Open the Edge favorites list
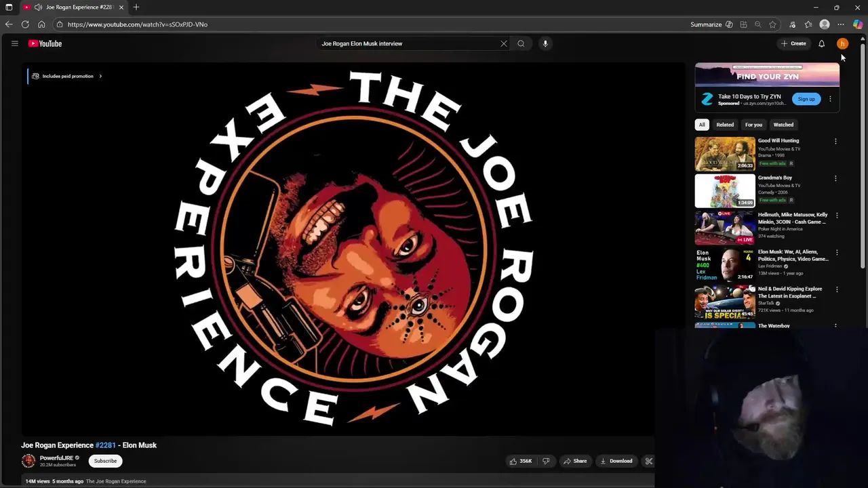868x488 pixels. pyautogui.click(x=808, y=24)
